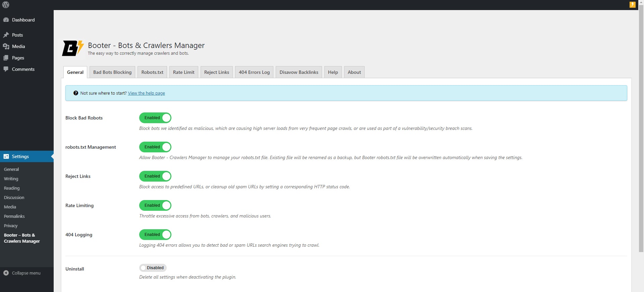Click Collapse menu
This screenshot has height=292, width=644.
click(27, 273)
